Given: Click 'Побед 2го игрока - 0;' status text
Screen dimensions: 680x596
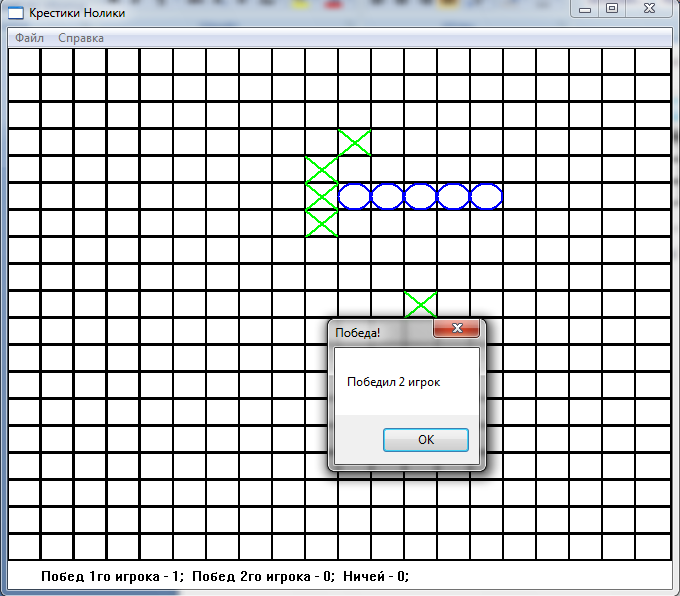Looking at the screenshot, I should pyautogui.click(x=263, y=576).
